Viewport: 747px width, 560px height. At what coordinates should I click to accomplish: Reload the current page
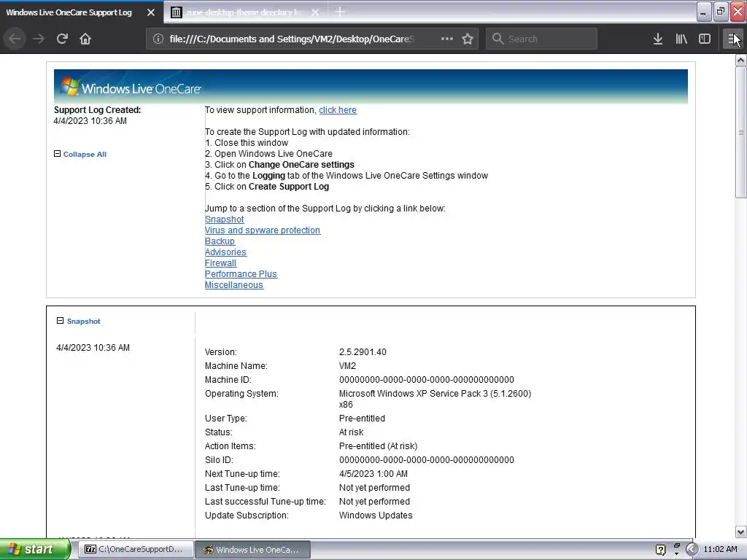[x=62, y=39]
